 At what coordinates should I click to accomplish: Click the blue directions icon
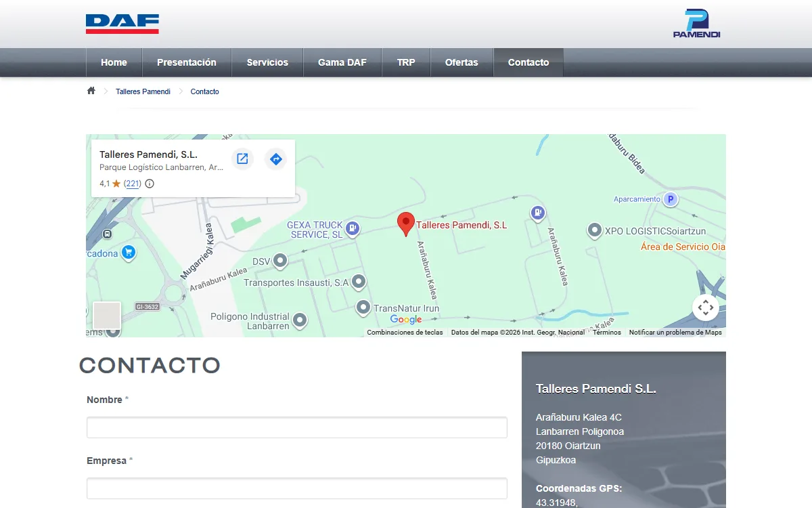point(275,159)
